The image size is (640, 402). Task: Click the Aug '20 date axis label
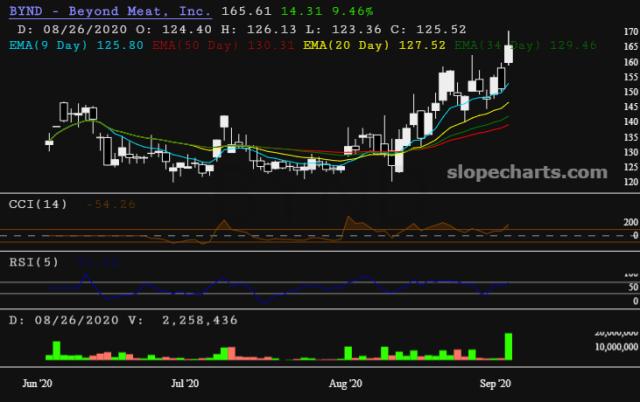point(345,384)
